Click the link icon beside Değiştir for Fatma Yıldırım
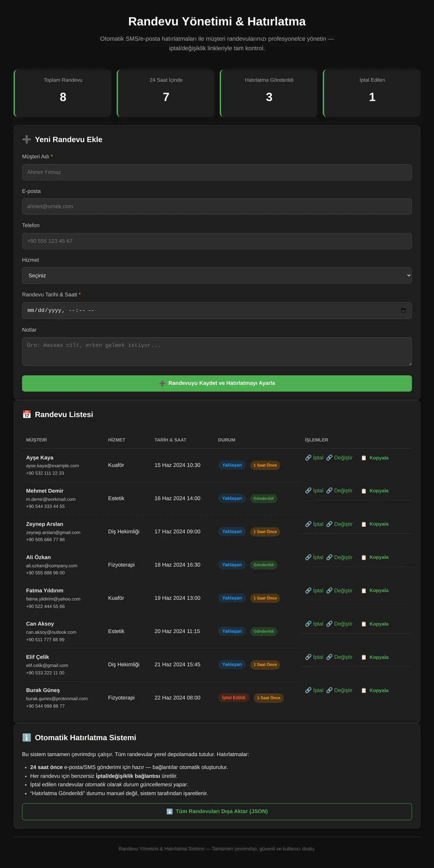434x868 pixels. point(329,591)
